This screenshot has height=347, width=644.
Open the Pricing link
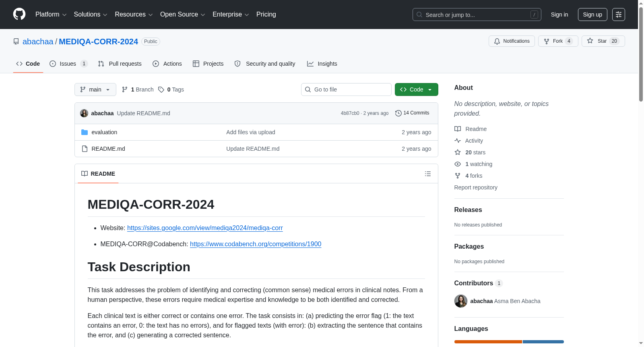(266, 15)
